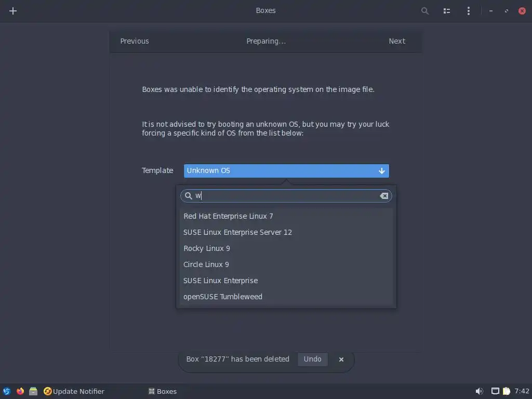The image size is (532, 399).
Task: Click the Preparing… title text
Action: point(266,41)
